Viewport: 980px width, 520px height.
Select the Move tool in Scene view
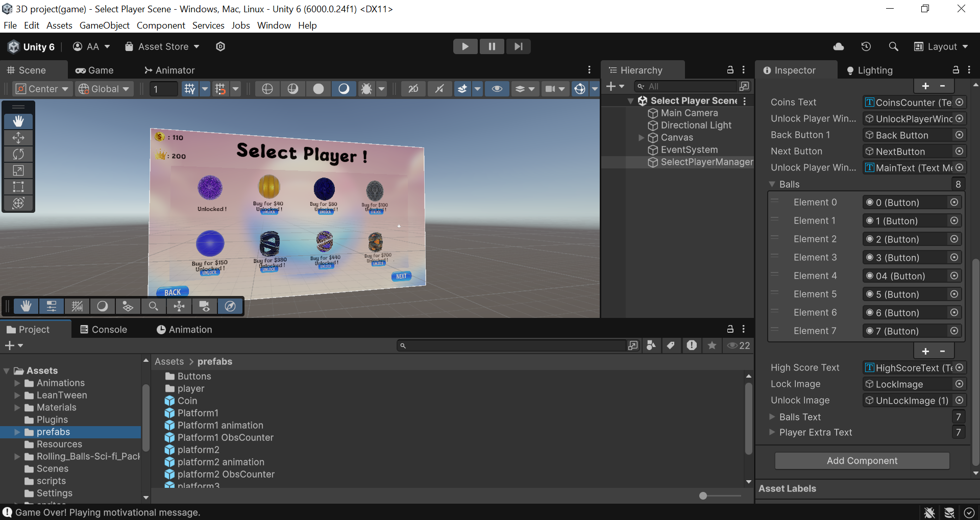[18, 138]
